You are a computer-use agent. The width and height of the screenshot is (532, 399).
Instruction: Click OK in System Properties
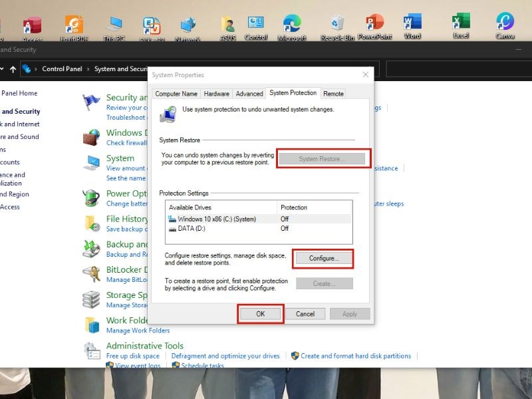(x=259, y=313)
